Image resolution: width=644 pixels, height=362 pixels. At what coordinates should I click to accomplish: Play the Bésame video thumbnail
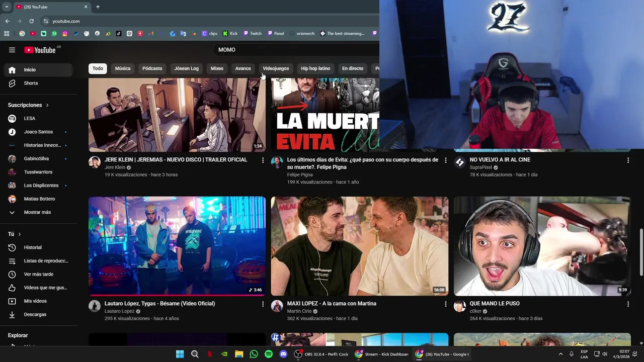coord(177,246)
